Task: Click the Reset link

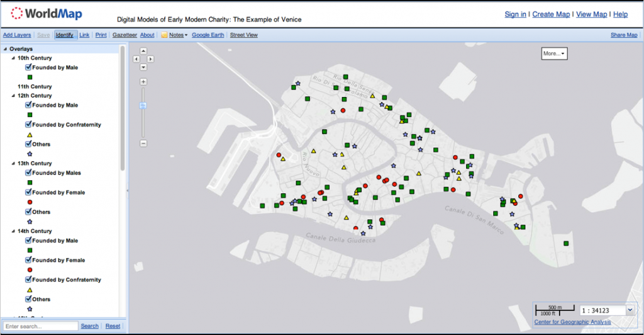Action: point(113,326)
